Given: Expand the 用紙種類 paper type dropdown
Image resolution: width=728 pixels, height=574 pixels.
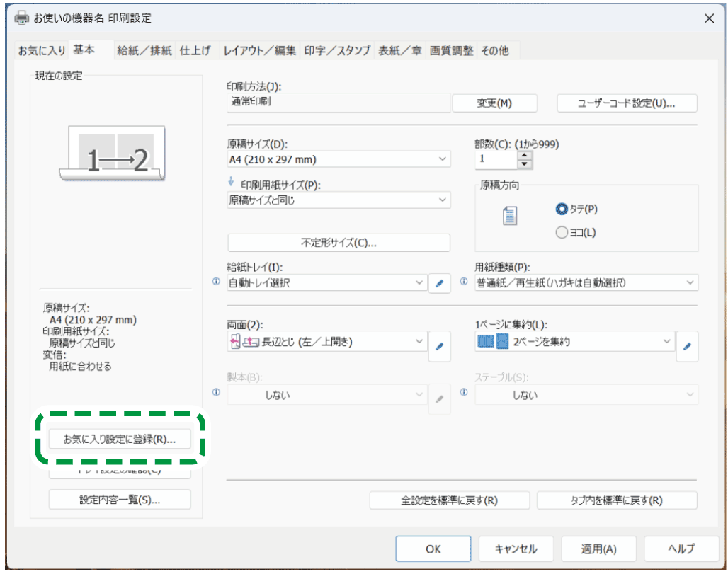Looking at the screenshot, I should point(586,283).
